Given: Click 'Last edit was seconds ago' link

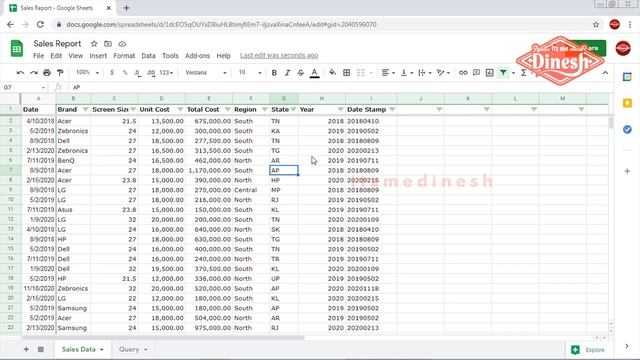Looking at the screenshot, I should [279, 56].
